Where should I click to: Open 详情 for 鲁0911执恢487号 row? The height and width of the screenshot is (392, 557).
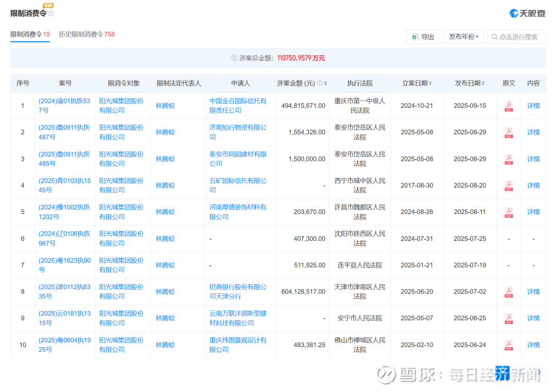[533, 132]
